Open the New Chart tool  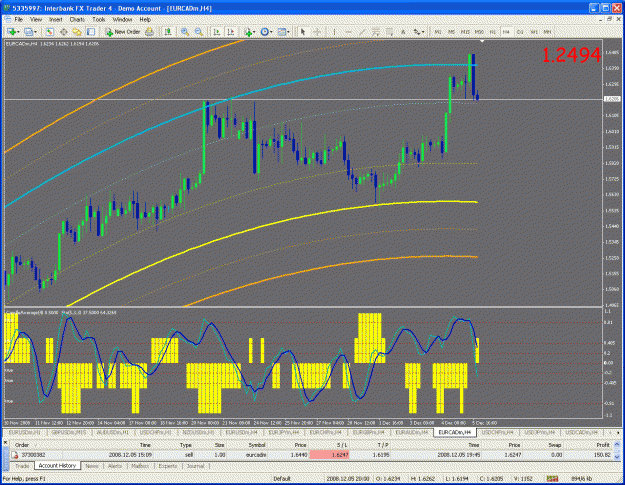coord(11,32)
